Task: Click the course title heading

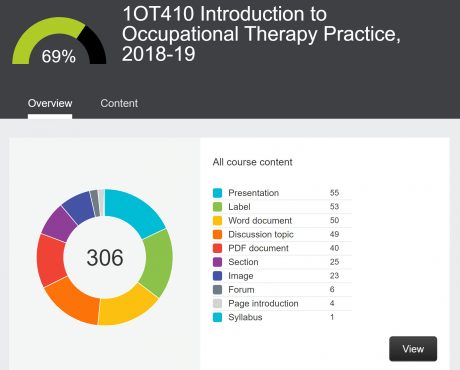Action: tap(261, 34)
